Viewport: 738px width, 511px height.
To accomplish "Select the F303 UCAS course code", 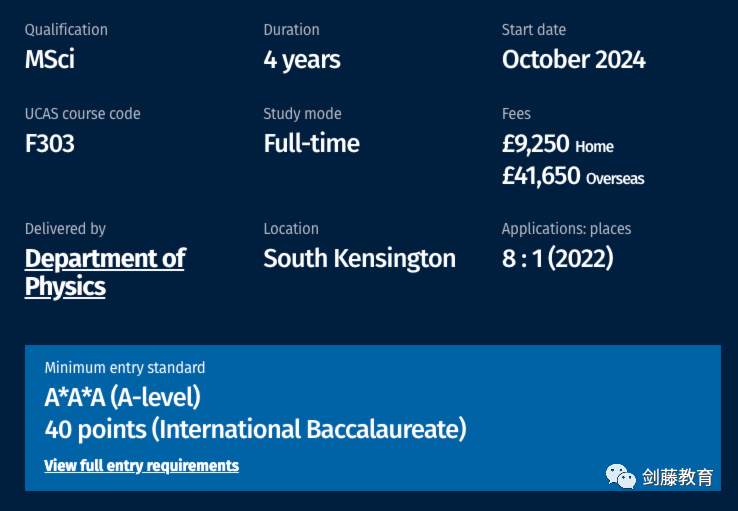I will (x=50, y=144).
